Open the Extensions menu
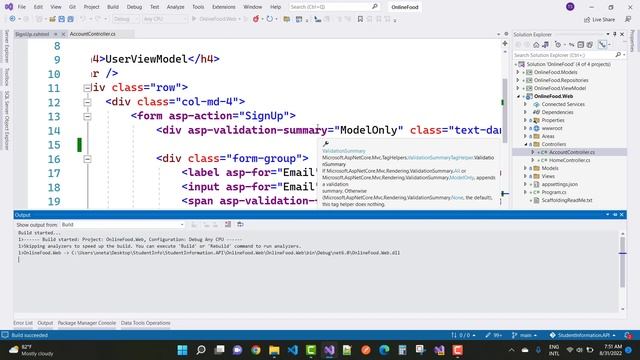640x360 pixels. click(224, 7)
